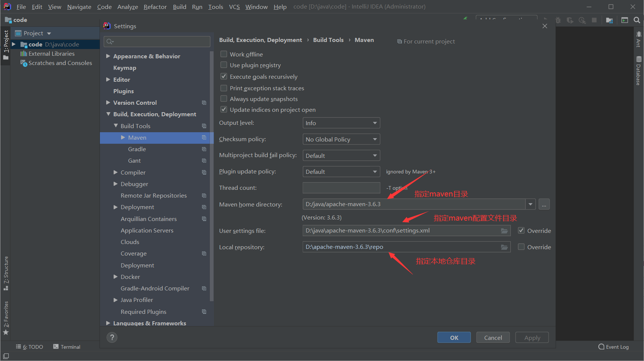Open the Refactor menu
644x361 pixels.
pos(155,7)
